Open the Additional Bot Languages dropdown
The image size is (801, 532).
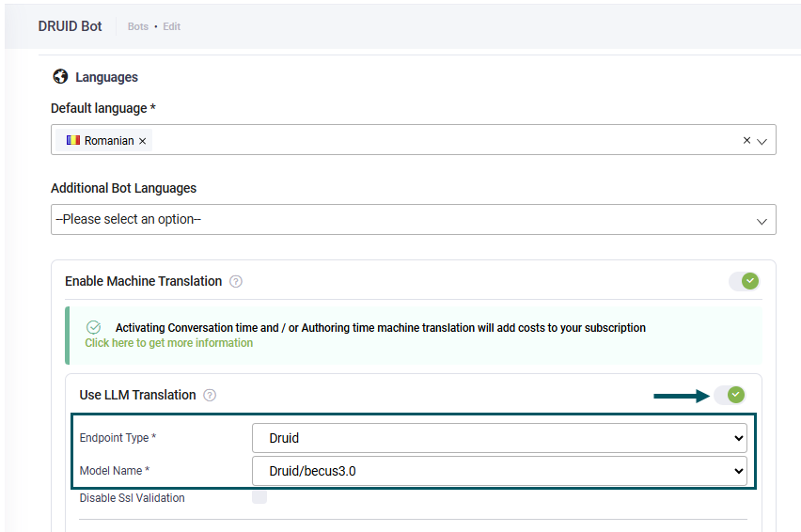[x=413, y=220]
